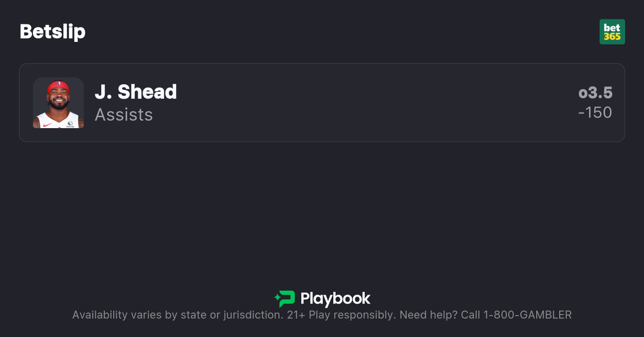Viewport: 644px width, 337px height.
Task: Click the white 'bet' text in the logo
Action: tap(612, 27)
